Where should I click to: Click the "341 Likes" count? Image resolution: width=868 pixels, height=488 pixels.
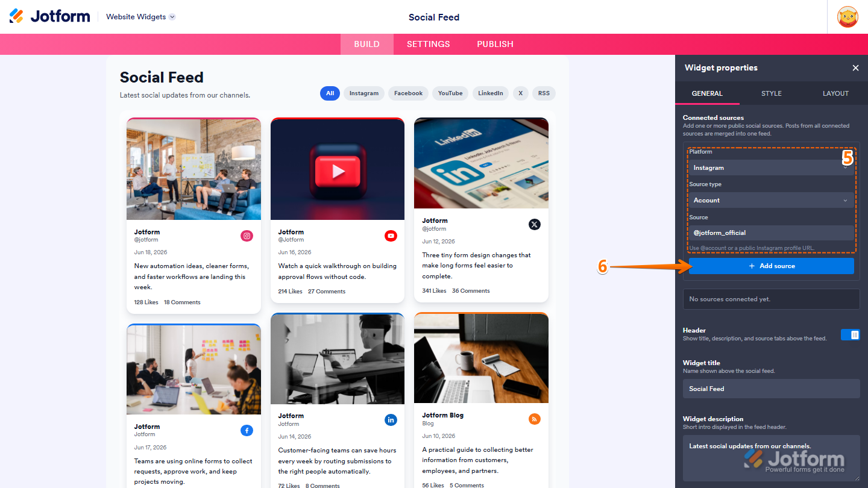(435, 291)
